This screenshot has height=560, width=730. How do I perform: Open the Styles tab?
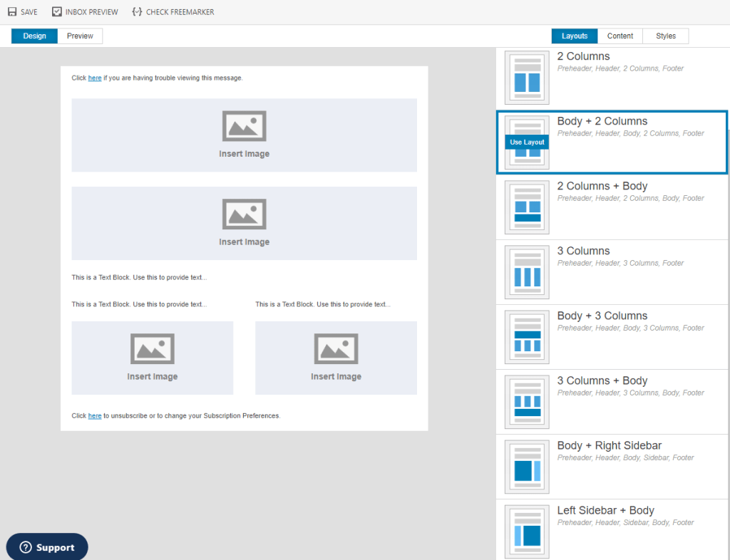click(x=665, y=36)
